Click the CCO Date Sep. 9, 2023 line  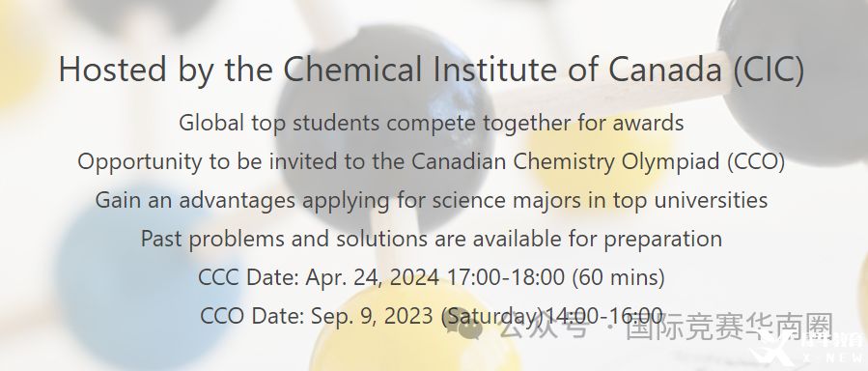pyautogui.click(x=432, y=316)
